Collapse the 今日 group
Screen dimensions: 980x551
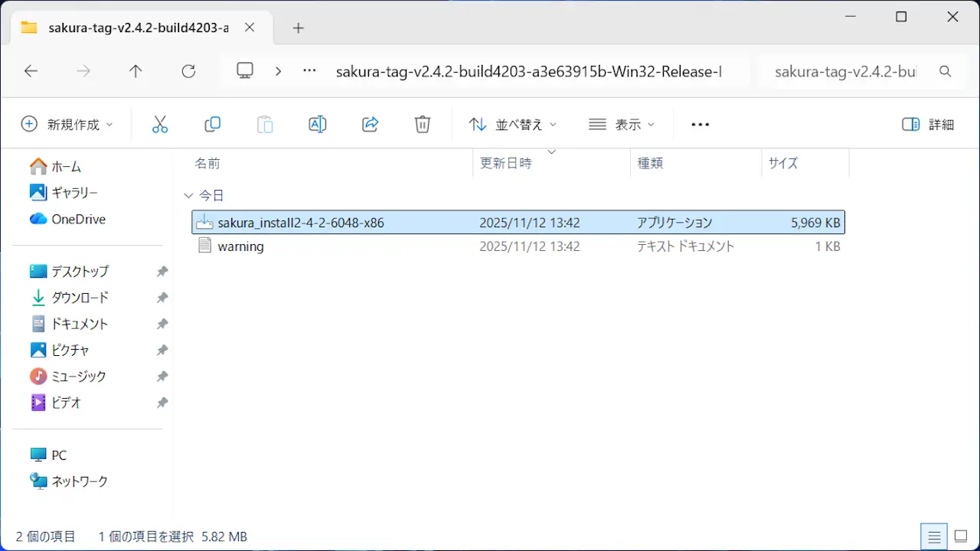point(189,196)
